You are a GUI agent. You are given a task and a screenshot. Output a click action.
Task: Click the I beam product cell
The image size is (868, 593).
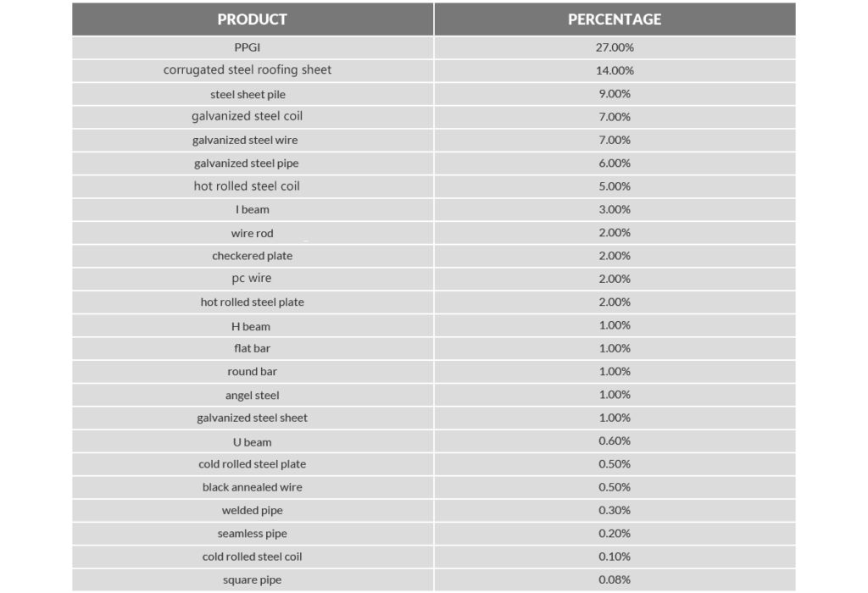(252, 209)
